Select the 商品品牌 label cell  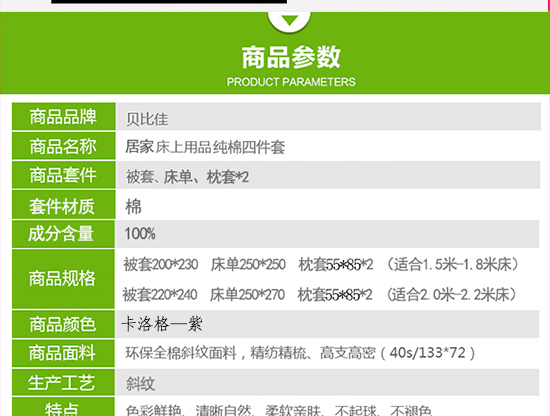click(63, 117)
